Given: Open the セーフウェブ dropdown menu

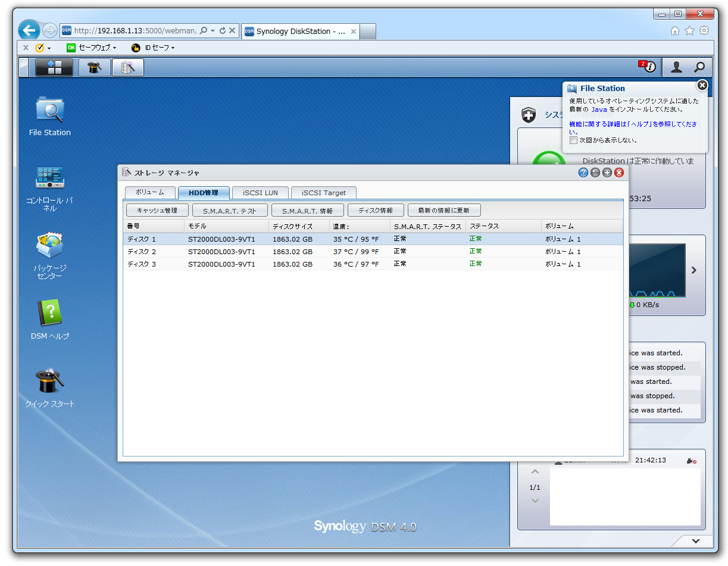Looking at the screenshot, I should 91,48.
